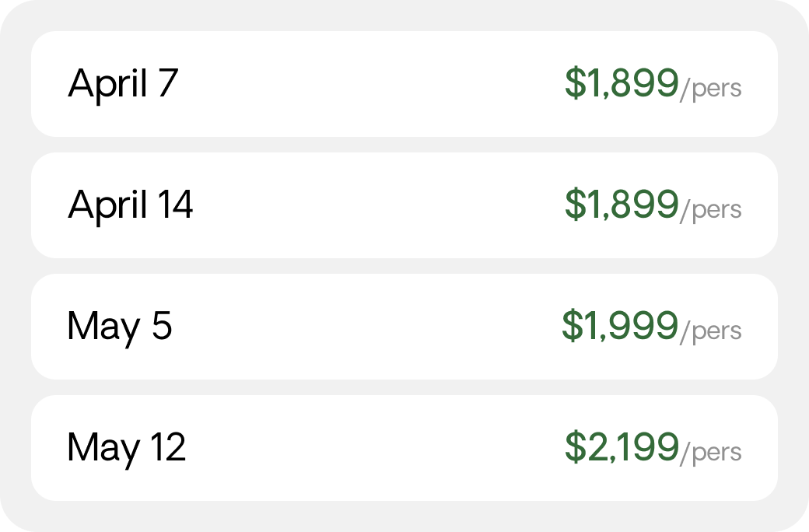Click the $1,899 price for April 14

click(622, 204)
